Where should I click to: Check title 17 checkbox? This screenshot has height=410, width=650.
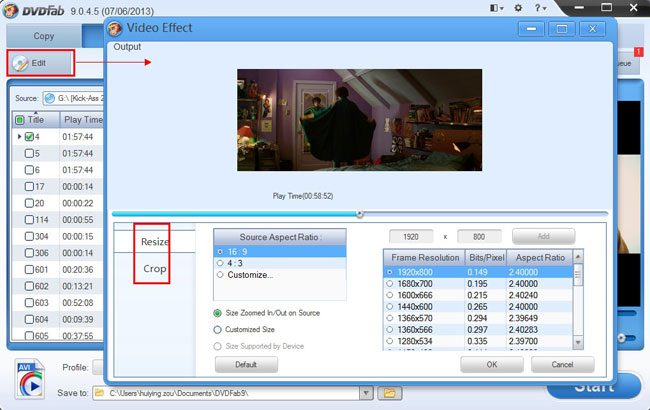[x=29, y=186]
